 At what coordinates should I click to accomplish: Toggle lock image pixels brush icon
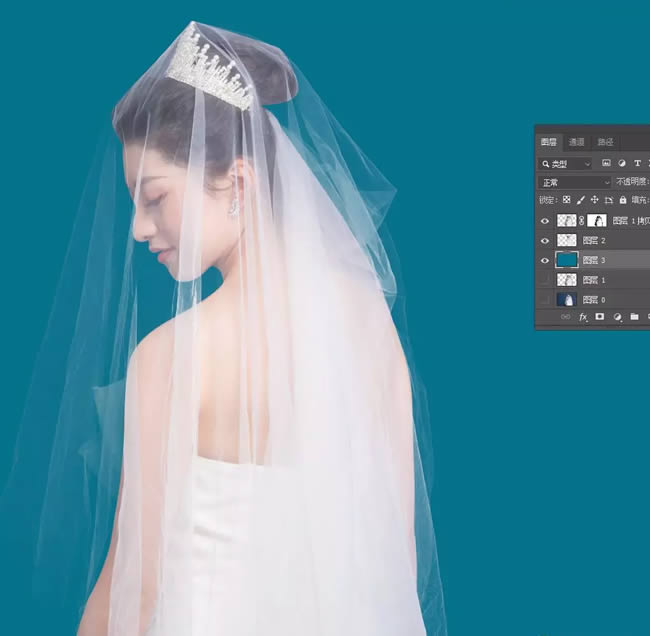point(580,200)
